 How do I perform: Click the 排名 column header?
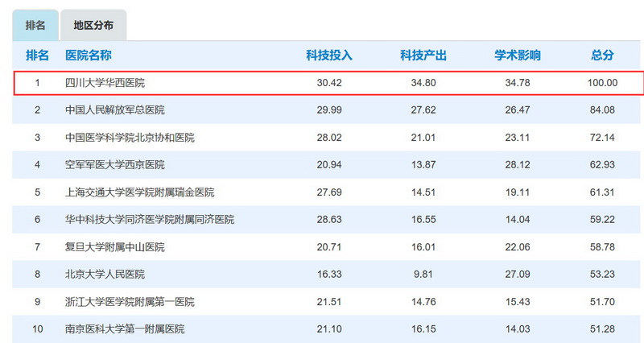(x=37, y=55)
